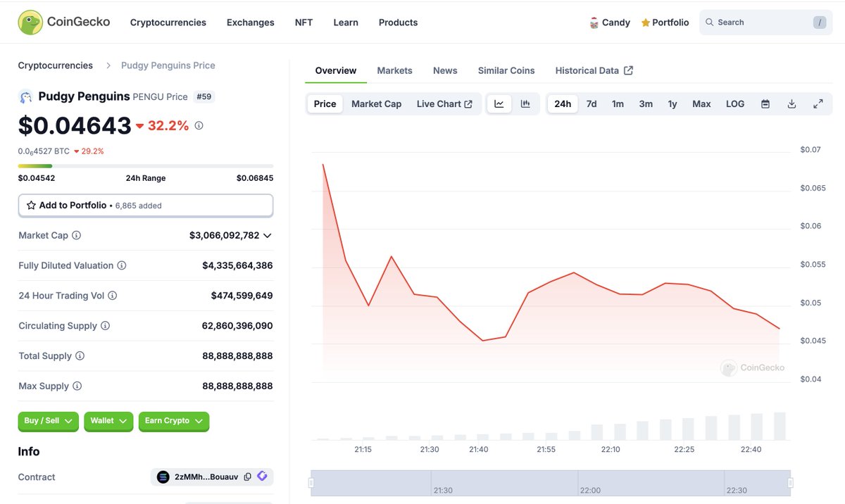The image size is (845, 504).
Task: Click the Pudgy Penguins coin icon
Action: pyautogui.click(x=25, y=97)
